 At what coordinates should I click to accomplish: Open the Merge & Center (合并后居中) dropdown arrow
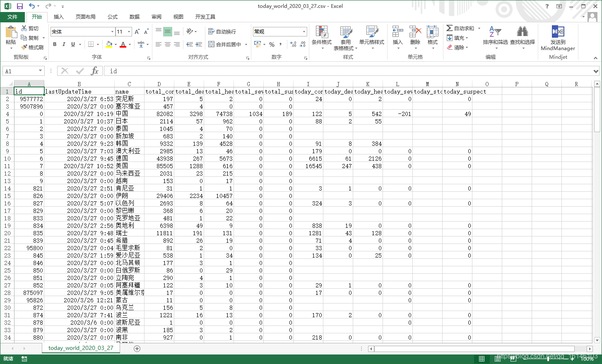[x=246, y=45]
